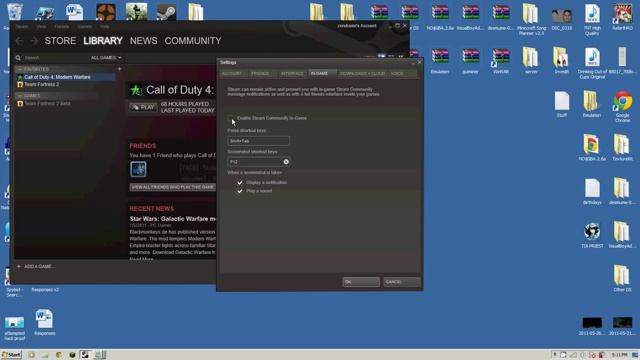640x360 pixels.
Task: Open gummer archive on desktop
Action: (470, 60)
